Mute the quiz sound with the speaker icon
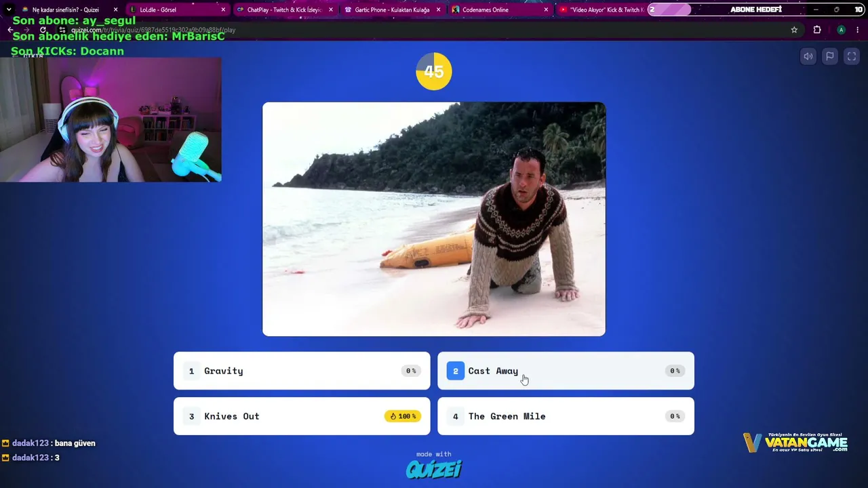The image size is (868, 488). [808, 57]
